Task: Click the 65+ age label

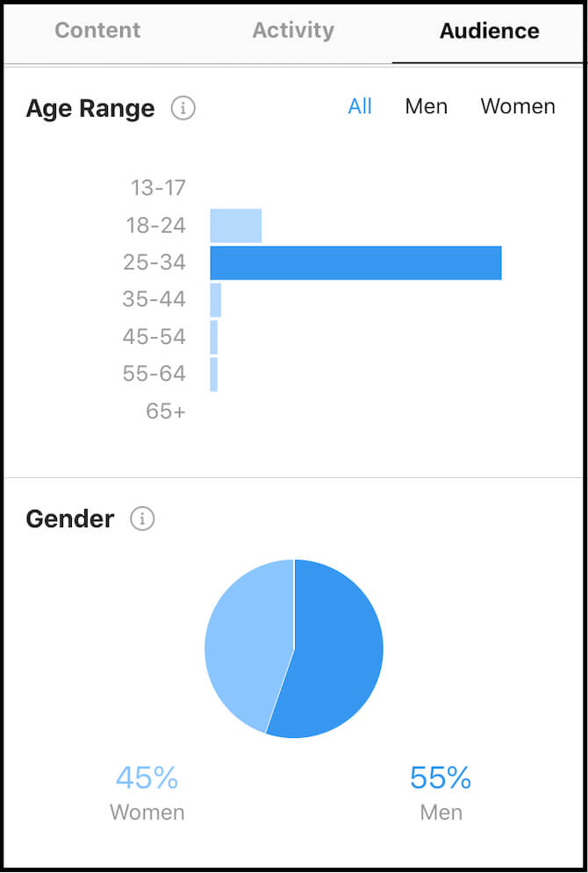Action: [166, 411]
